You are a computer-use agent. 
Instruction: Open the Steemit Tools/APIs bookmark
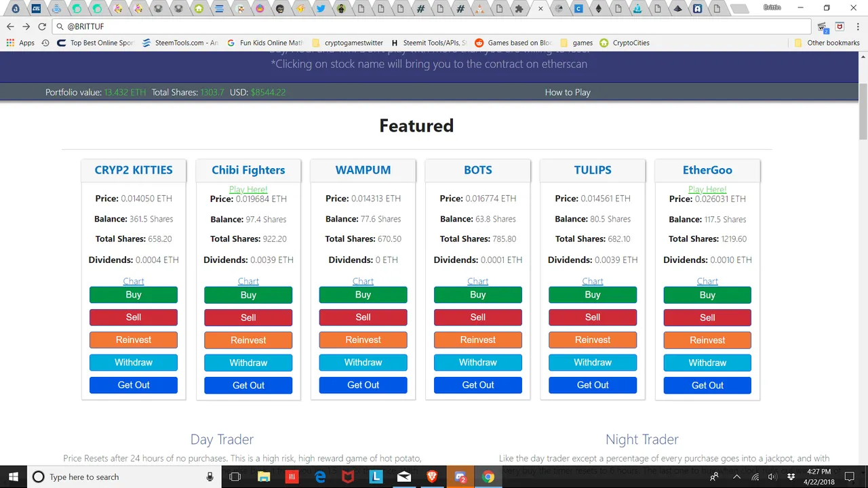tap(429, 43)
